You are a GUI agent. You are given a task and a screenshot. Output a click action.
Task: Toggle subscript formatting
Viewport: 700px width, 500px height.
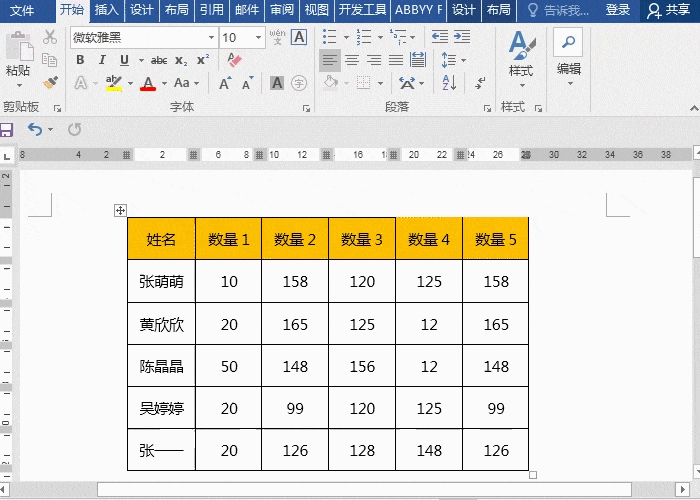[x=181, y=60]
